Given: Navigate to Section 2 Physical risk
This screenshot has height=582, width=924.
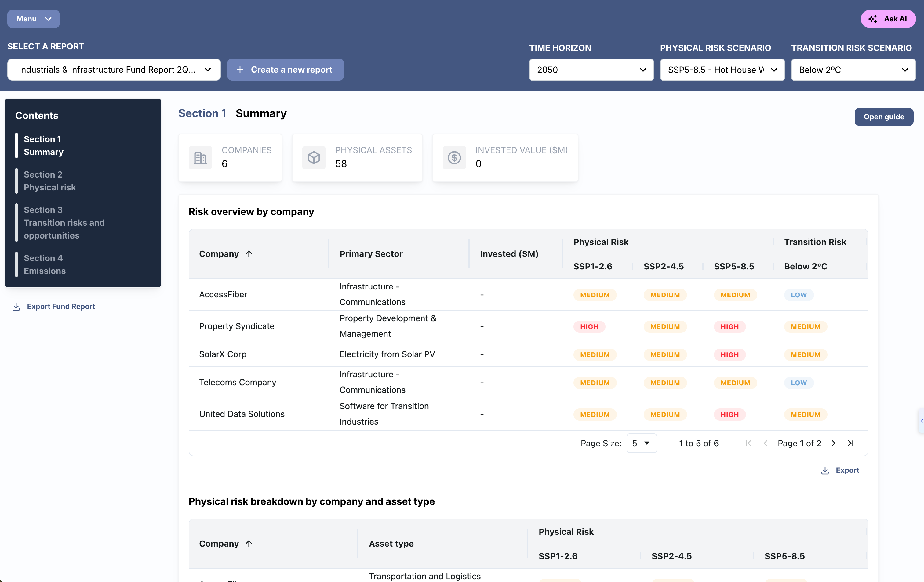Looking at the screenshot, I should [50, 181].
